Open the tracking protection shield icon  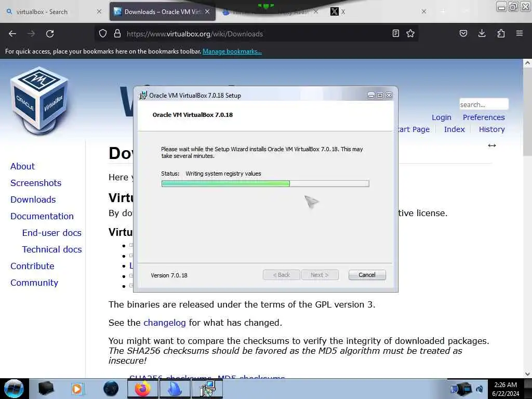click(103, 33)
